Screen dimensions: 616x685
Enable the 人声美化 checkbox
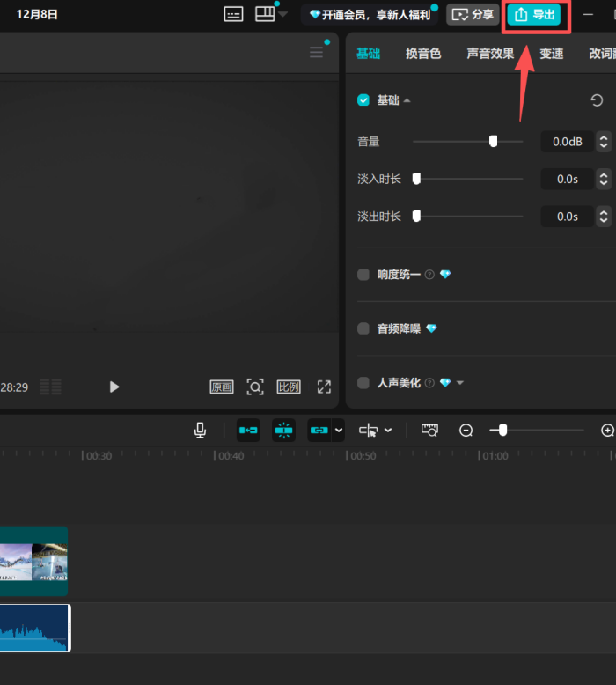363,383
